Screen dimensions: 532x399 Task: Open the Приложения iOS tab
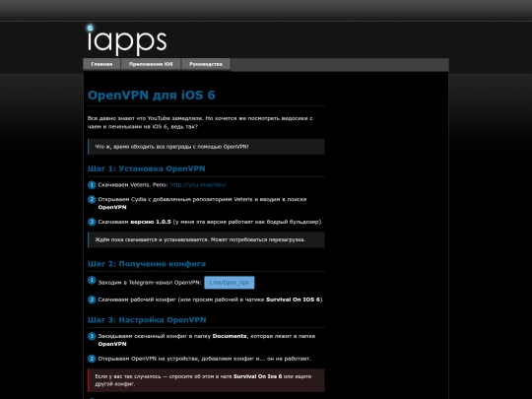151,64
